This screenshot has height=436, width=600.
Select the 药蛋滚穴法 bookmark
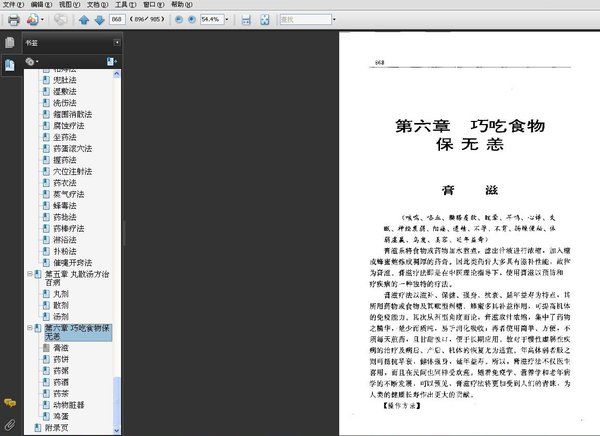[72, 149]
